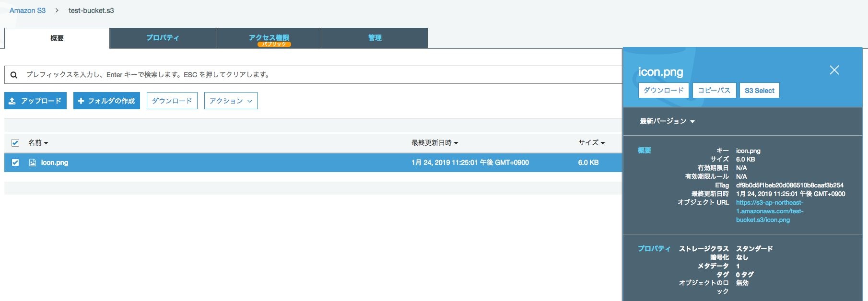Switch to the 概要 tab
Screen dimensions: 868x301
click(x=57, y=38)
